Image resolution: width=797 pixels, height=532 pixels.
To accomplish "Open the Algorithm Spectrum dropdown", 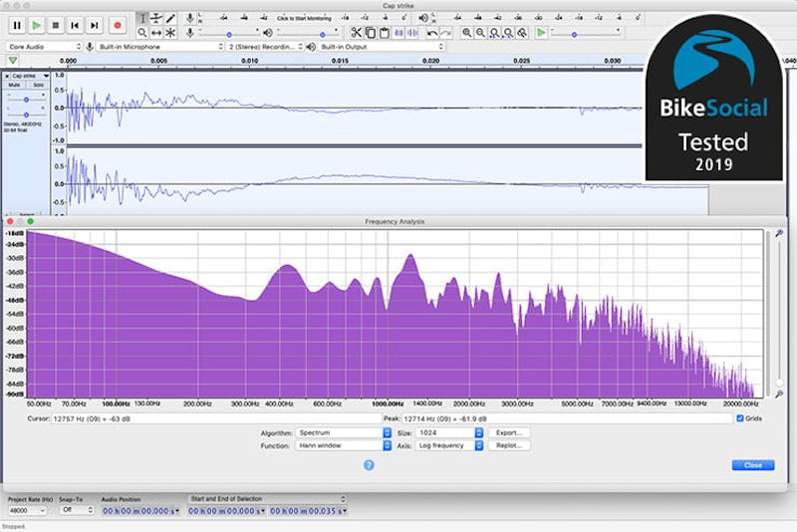I will click(343, 432).
